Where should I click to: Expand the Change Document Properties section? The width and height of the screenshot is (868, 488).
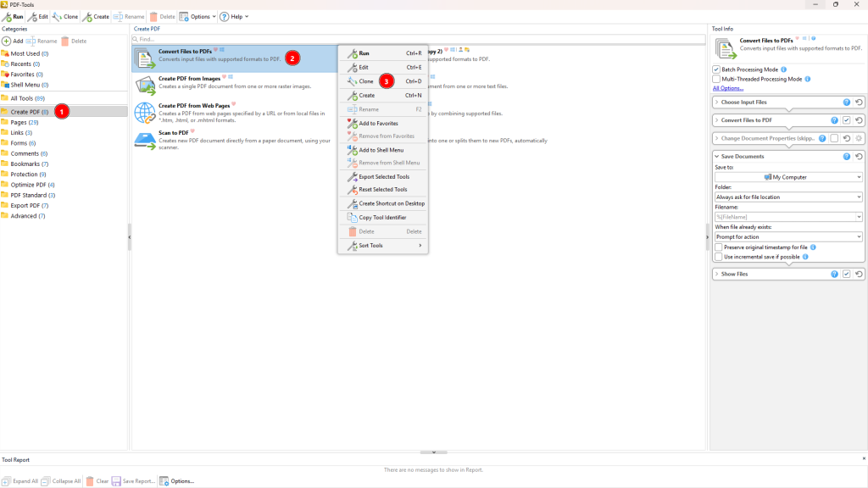click(x=717, y=138)
